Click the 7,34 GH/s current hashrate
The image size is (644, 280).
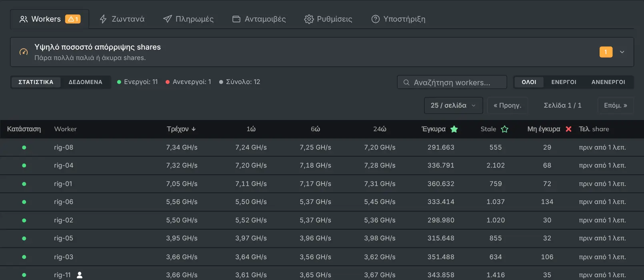pyautogui.click(x=182, y=148)
